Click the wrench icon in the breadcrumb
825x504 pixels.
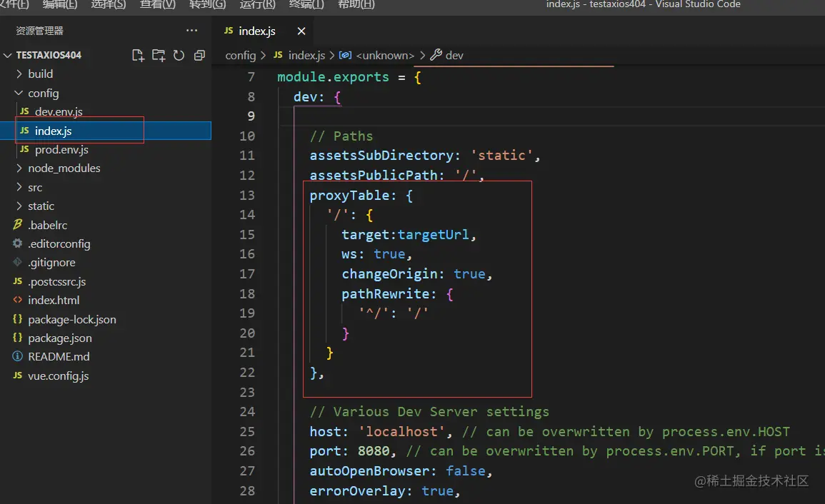coord(436,55)
